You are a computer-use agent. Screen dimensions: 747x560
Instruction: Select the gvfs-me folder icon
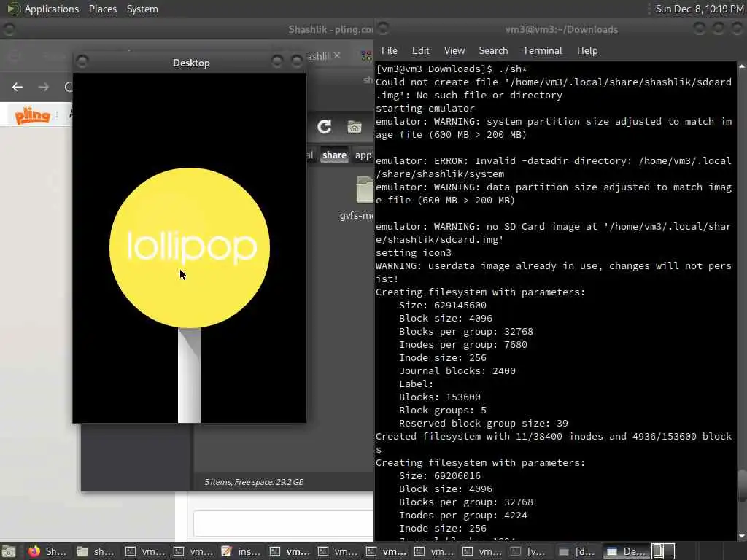[x=365, y=190]
